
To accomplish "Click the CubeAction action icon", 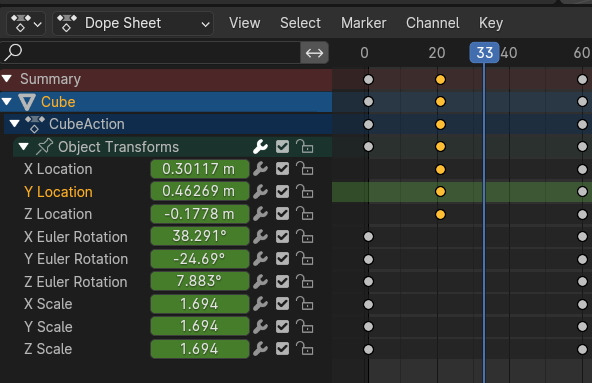I will pyautogui.click(x=35, y=124).
